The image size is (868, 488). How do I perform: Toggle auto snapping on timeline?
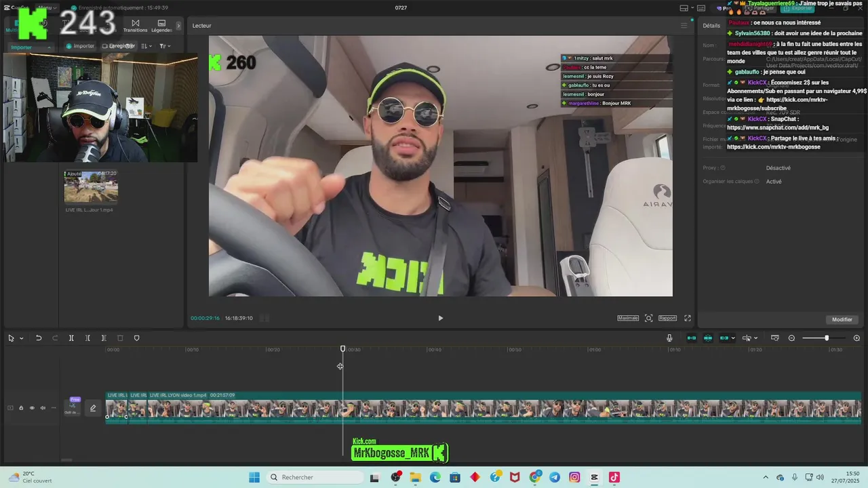[x=707, y=338]
